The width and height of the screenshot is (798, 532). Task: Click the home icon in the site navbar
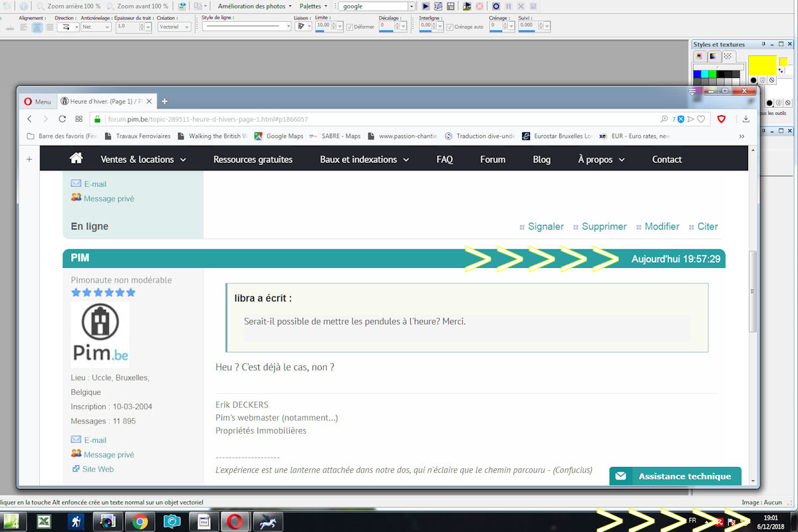click(76, 159)
